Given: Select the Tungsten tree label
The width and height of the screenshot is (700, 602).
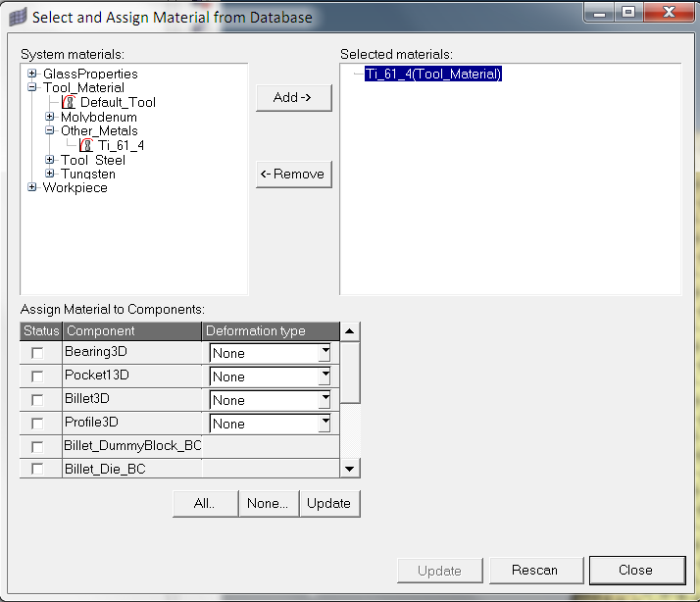Looking at the screenshot, I should 88,174.
